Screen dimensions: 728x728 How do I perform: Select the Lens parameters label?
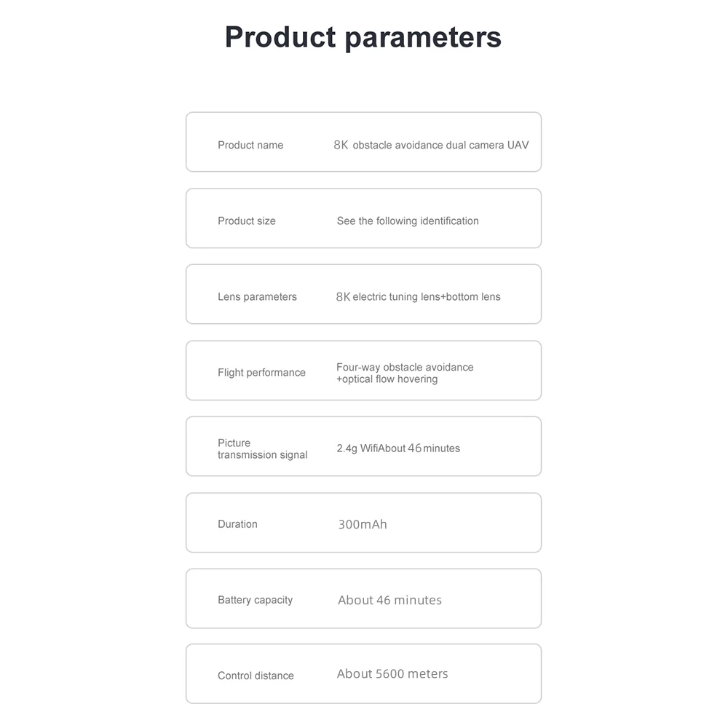(x=257, y=297)
